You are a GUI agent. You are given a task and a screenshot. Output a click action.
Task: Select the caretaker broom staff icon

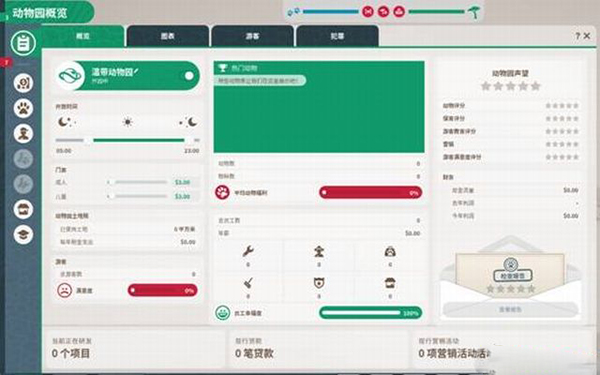point(248,283)
